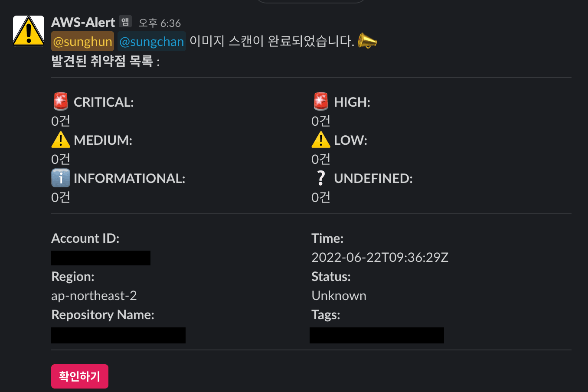The width and height of the screenshot is (588, 392).
Task: Click the @sungchan mention
Action: [x=151, y=41]
